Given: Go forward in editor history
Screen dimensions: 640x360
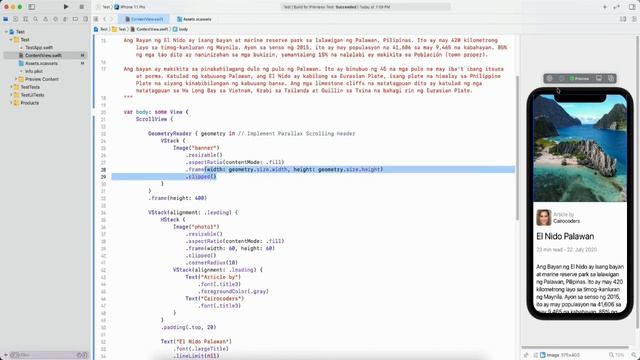Looking at the screenshot, I should tap(111, 19).
